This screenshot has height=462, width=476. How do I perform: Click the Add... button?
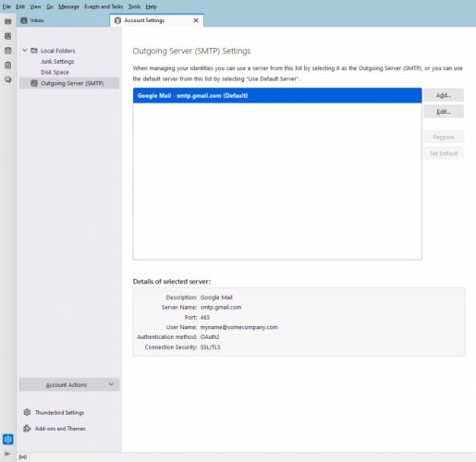point(444,95)
